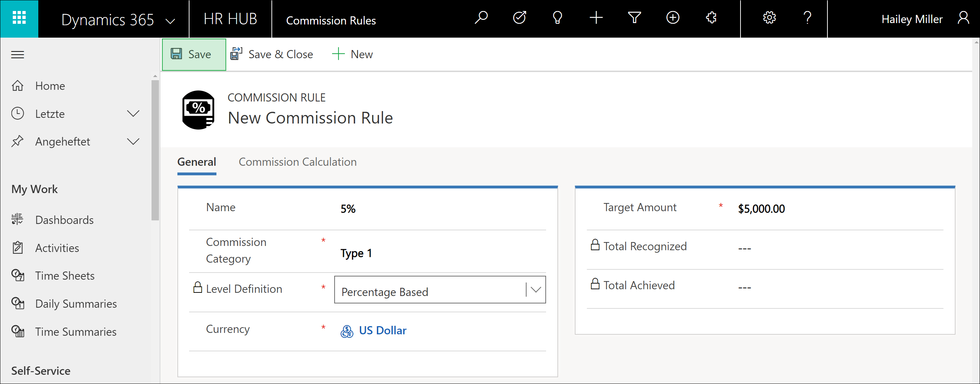Expand the Dynamics 365 dropdown chevron
Image resolution: width=980 pixels, height=384 pixels.
click(171, 21)
